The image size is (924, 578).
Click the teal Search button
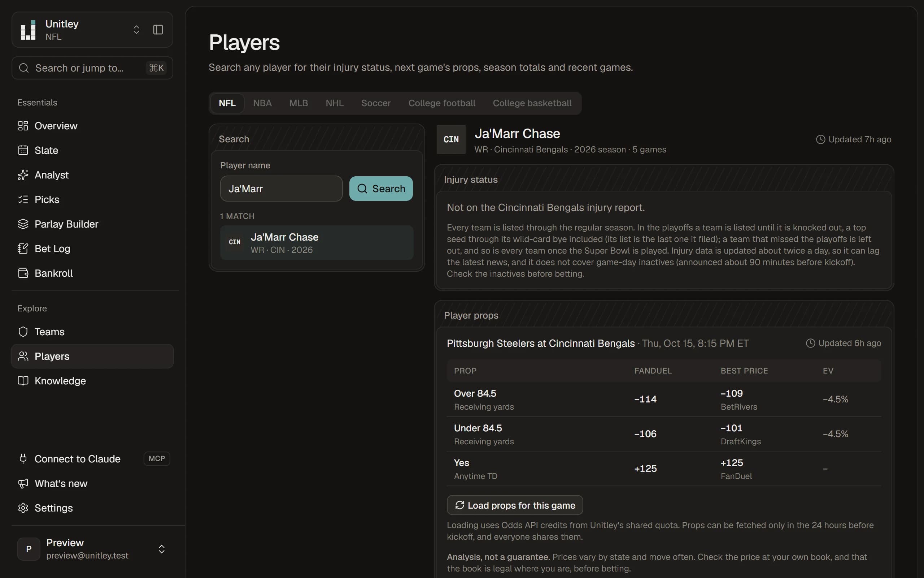381,189
